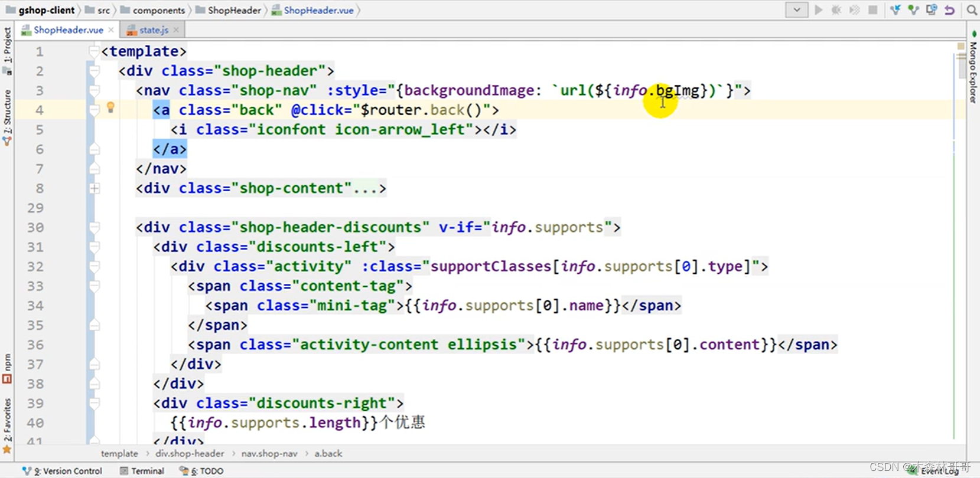
Task: Open the Terminal tool window
Action: (142, 471)
